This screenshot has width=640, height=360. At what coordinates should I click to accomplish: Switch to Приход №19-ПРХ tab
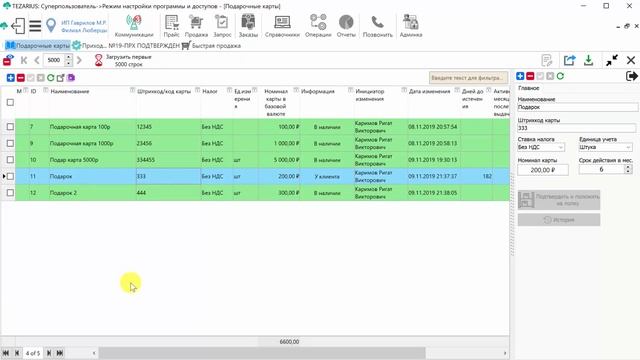pyautogui.click(x=126, y=46)
